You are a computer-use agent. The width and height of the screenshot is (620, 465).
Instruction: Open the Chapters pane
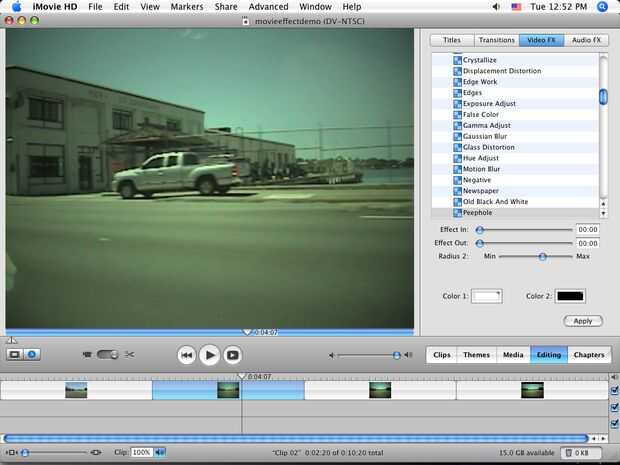coord(588,355)
